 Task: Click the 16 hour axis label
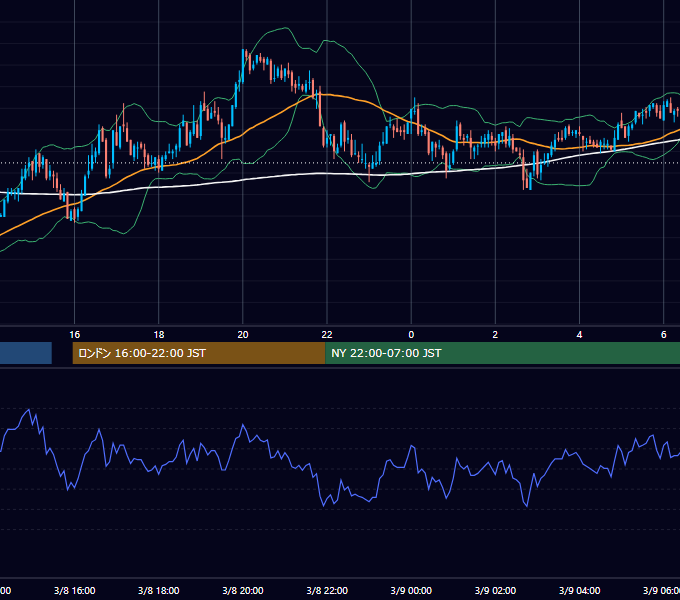[x=75, y=335]
